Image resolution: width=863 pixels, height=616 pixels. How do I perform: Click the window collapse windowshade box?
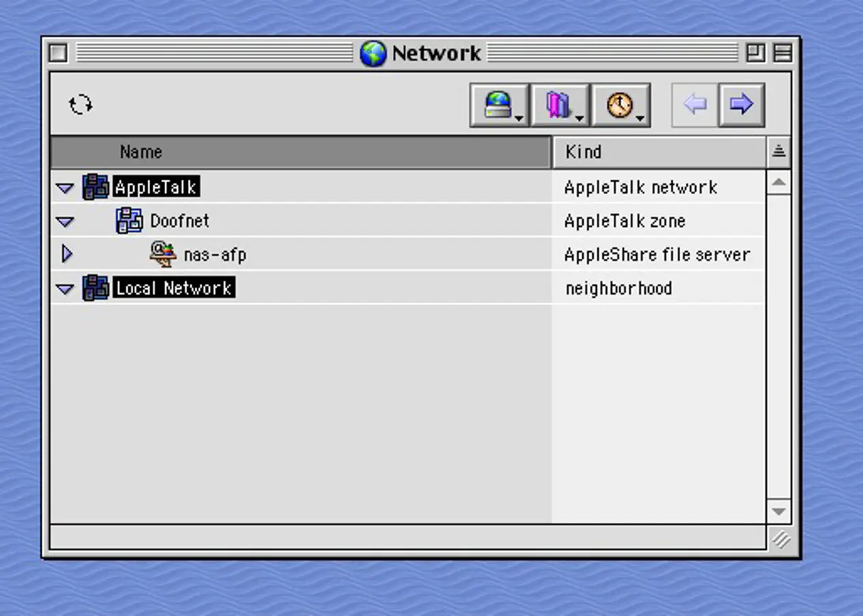tap(782, 53)
